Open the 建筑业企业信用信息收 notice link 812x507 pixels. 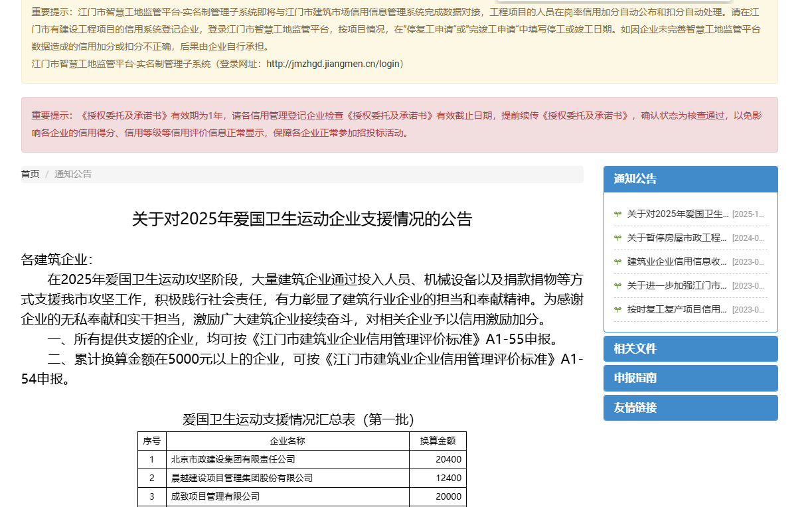[x=678, y=261]
